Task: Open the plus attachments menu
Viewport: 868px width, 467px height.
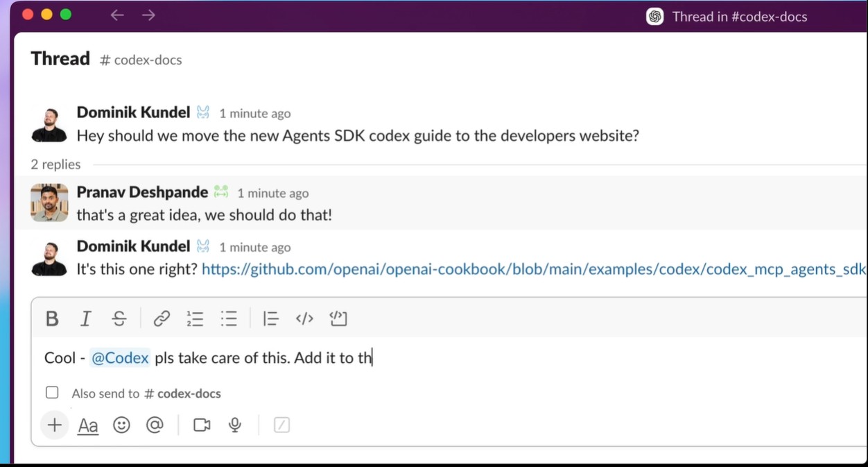Action: click(x=54, y=425)
